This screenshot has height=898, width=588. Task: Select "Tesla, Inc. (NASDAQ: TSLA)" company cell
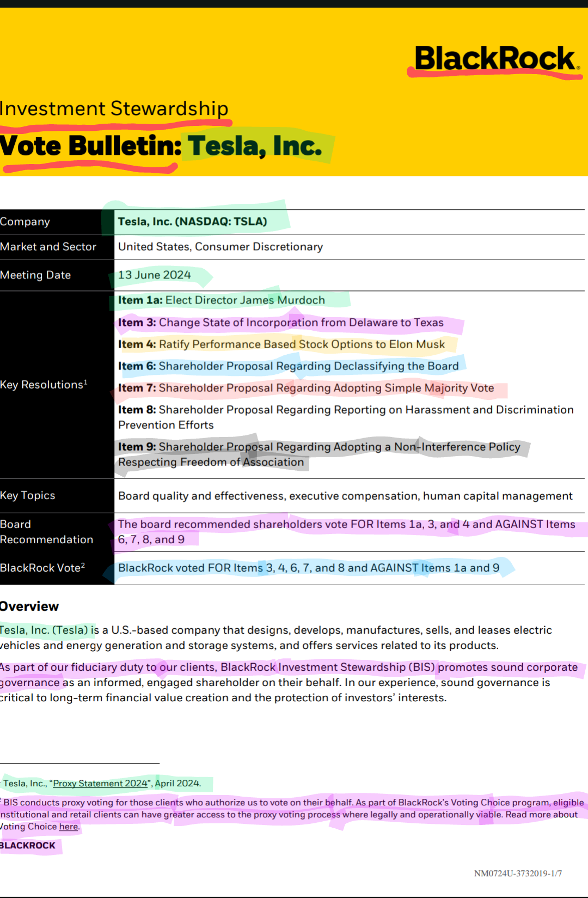pyautogui.click(x=193, y=221)
